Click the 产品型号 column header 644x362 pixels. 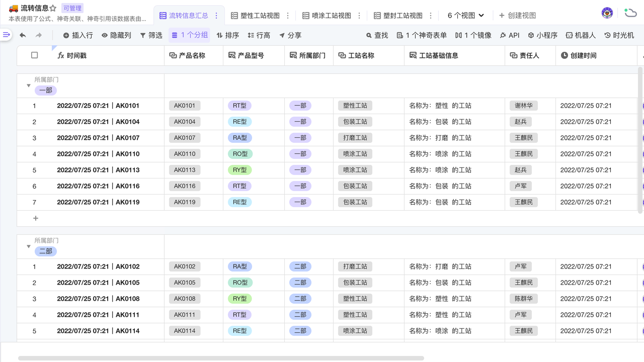pos(254,55)
